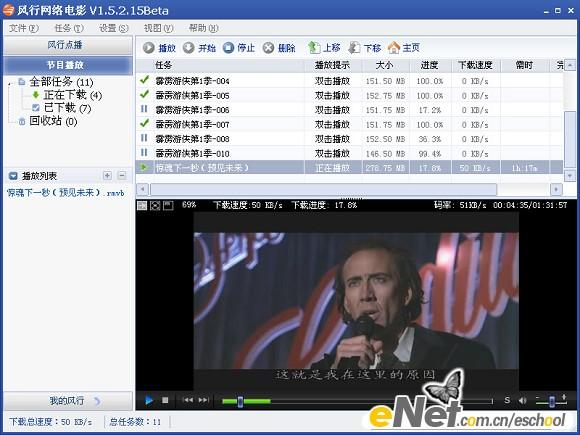Image resolution: width=580 pixels, height=435 pixels.
Task: Open the 任务(T) menu
Action: pos(69,28)
